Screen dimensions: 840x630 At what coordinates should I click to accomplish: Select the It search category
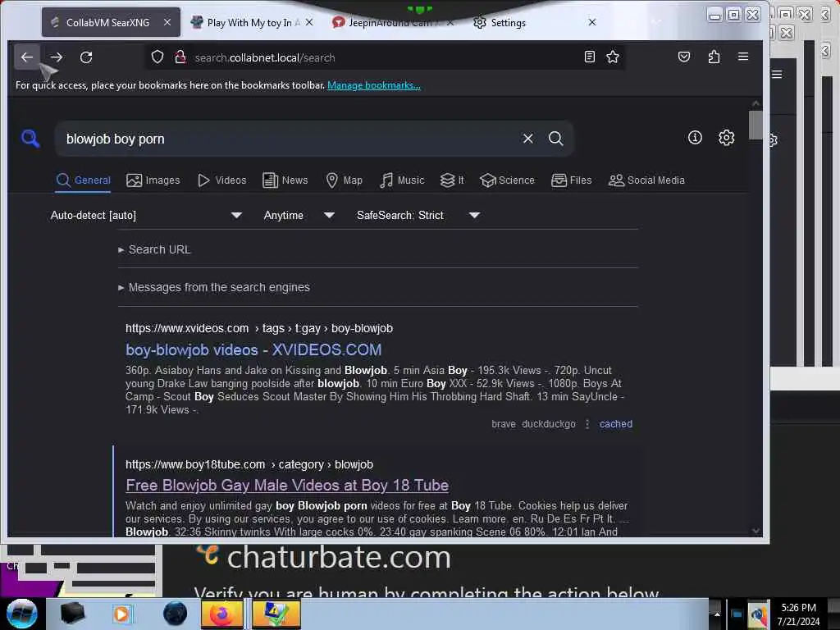tap(452, 180)
